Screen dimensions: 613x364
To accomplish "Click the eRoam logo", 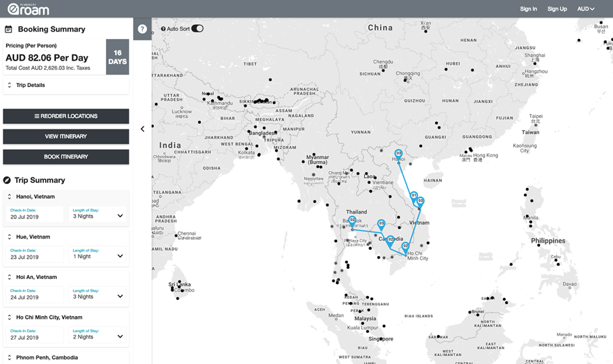I will (28, 9).
